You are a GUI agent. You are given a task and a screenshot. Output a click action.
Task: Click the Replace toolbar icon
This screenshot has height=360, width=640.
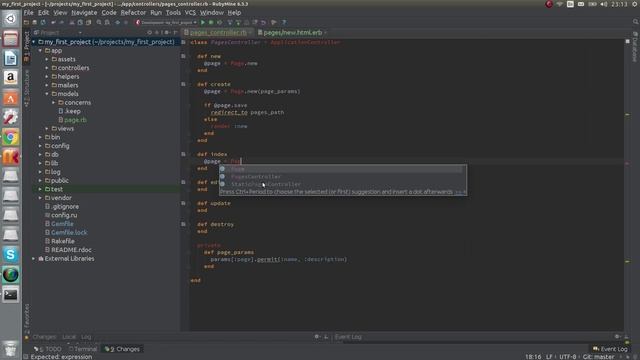coord(107,22)
